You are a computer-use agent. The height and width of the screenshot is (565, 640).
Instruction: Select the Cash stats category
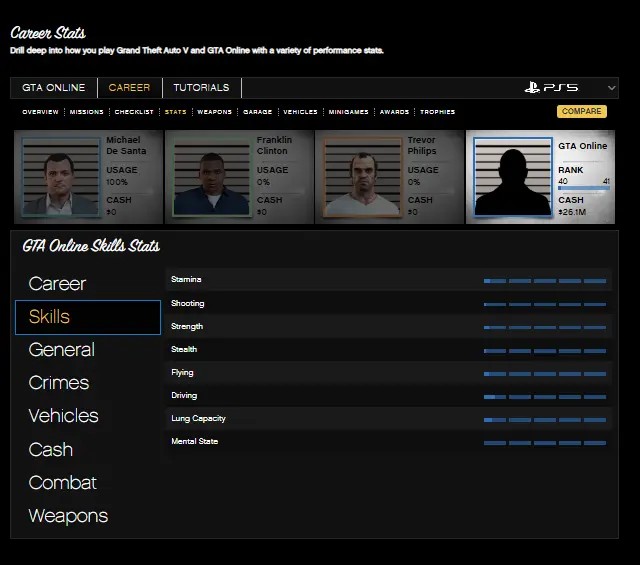pos(51,450)
